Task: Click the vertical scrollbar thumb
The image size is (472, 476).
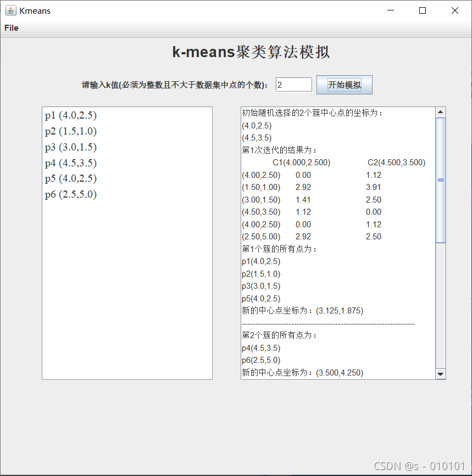Action: point(441,180)
